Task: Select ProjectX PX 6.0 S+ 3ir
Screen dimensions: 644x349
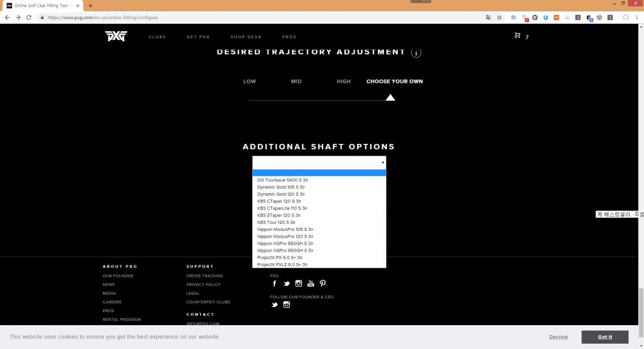Action: pyautogui.click(x=280, y=258)
